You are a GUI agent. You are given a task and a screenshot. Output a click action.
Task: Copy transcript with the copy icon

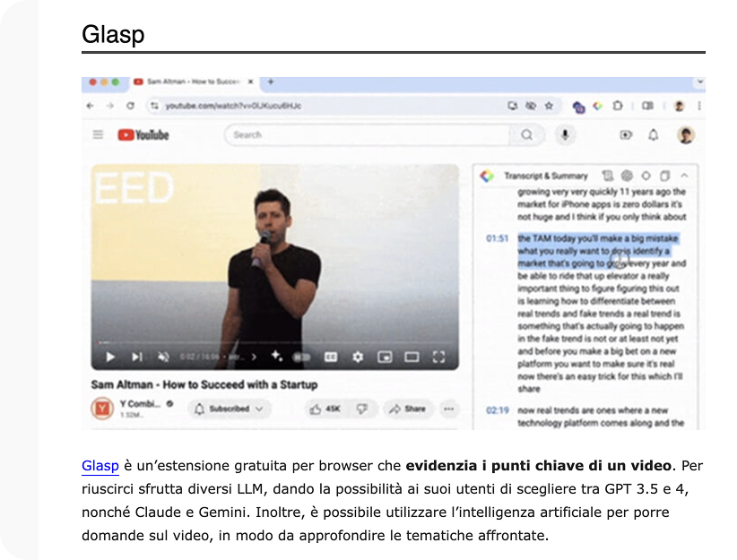coord(664,176)
